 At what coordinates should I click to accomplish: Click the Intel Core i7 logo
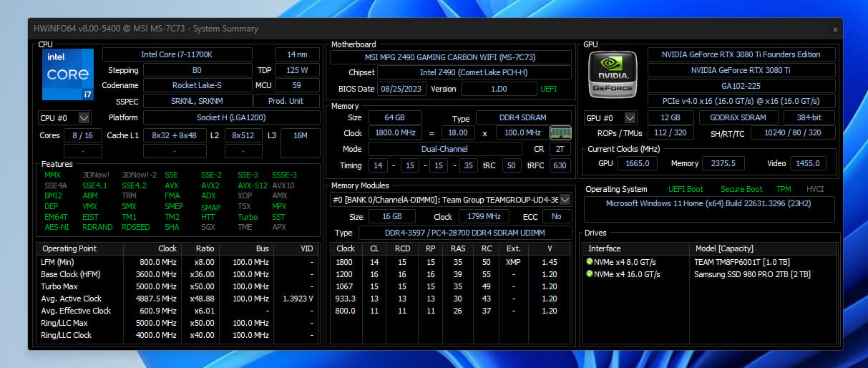[67, 74]
